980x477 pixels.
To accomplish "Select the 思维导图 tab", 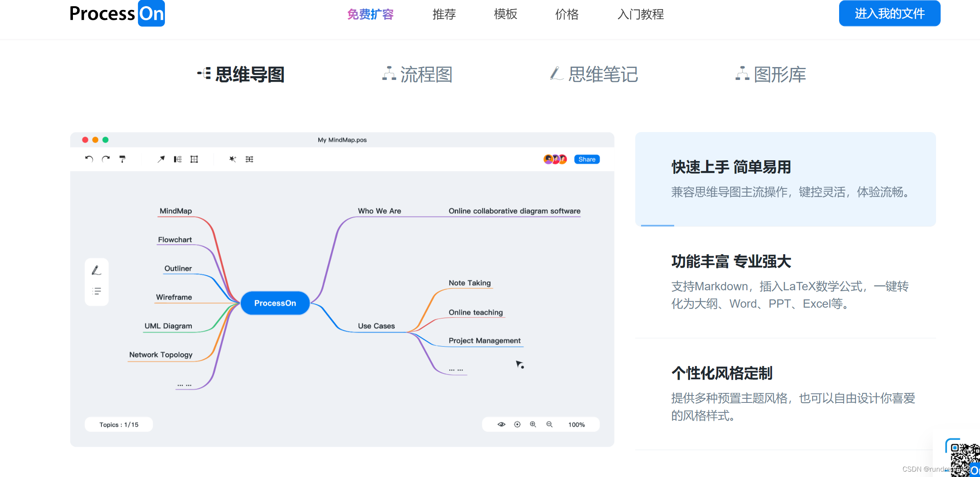I will [241, 75].
